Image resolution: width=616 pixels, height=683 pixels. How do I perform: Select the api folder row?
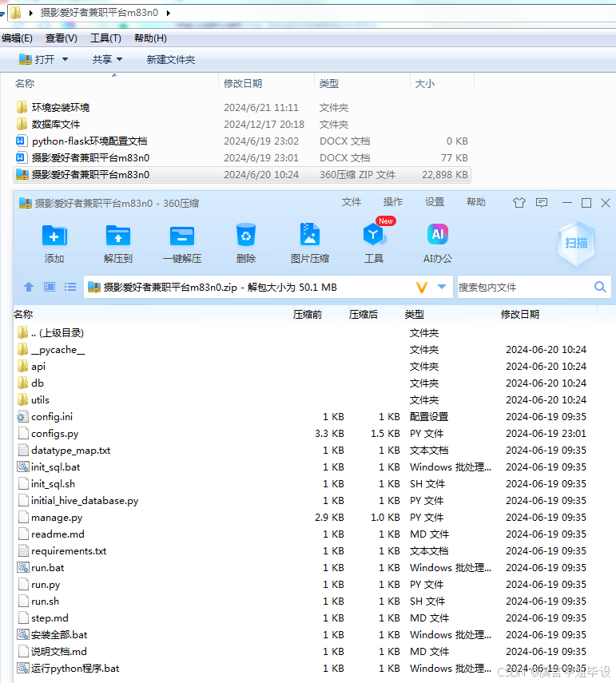(x=305, y=367)
